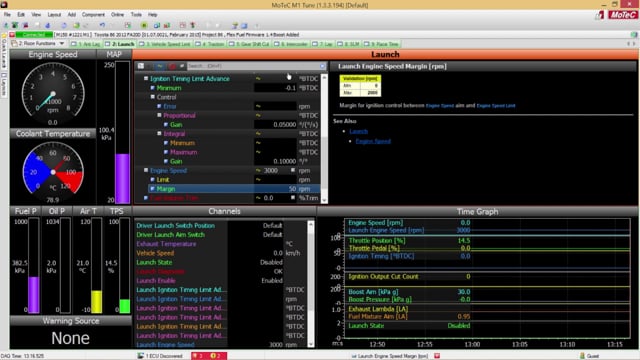Click the green chip icon in main toolbar
Viewport: 640px width, 360px height.
click(144, 25)
